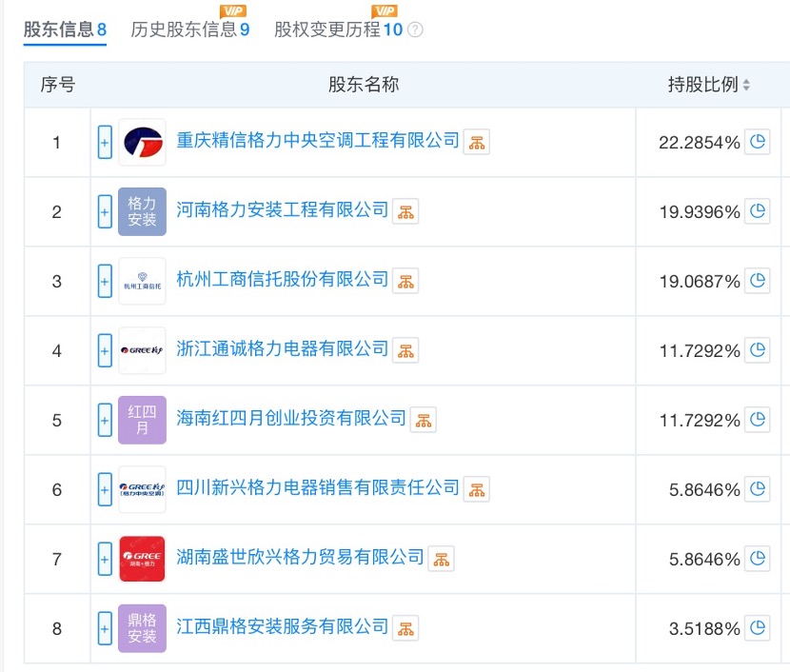The height and width of the screenshot is (672, 790).
Task: Expand row 1 重庆精信格力 with plus button
Action: click(105, 143)
